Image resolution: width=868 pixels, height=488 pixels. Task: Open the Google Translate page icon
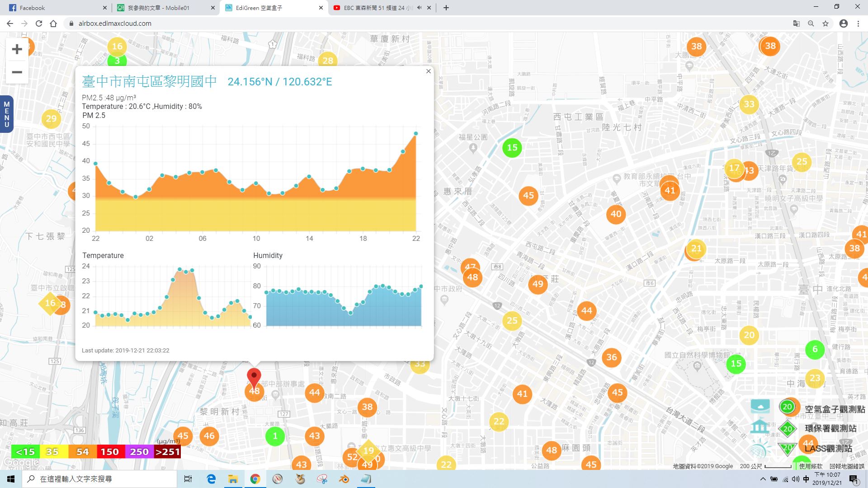tap(797, 23)
